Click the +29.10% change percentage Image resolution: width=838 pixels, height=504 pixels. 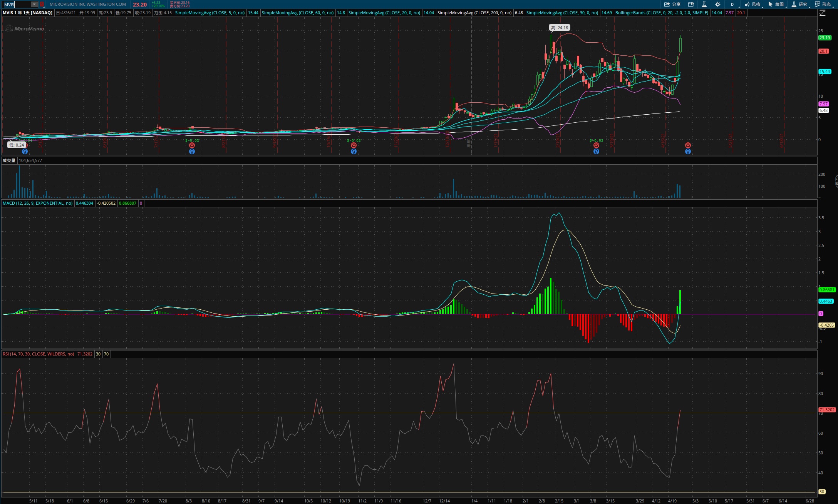pyautogui.click(x=158, y=6)
